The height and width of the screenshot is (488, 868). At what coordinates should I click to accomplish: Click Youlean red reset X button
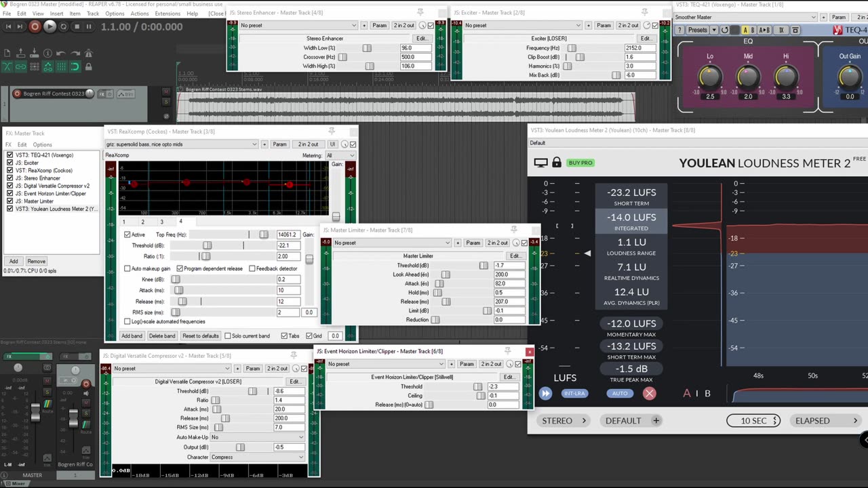(650, 393)
